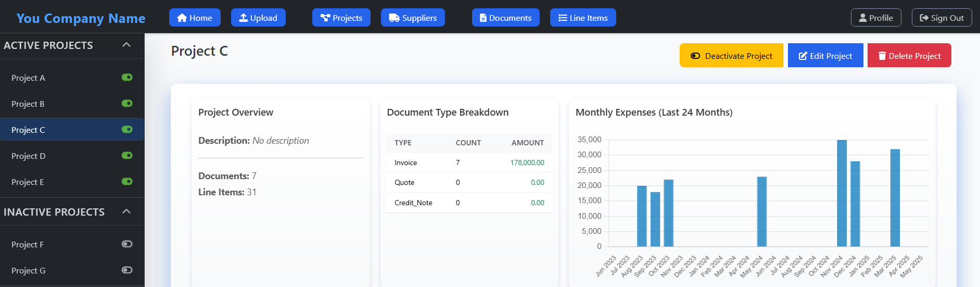Click the TYPE column header
The image size is (980, 287).
pos(403,143)
